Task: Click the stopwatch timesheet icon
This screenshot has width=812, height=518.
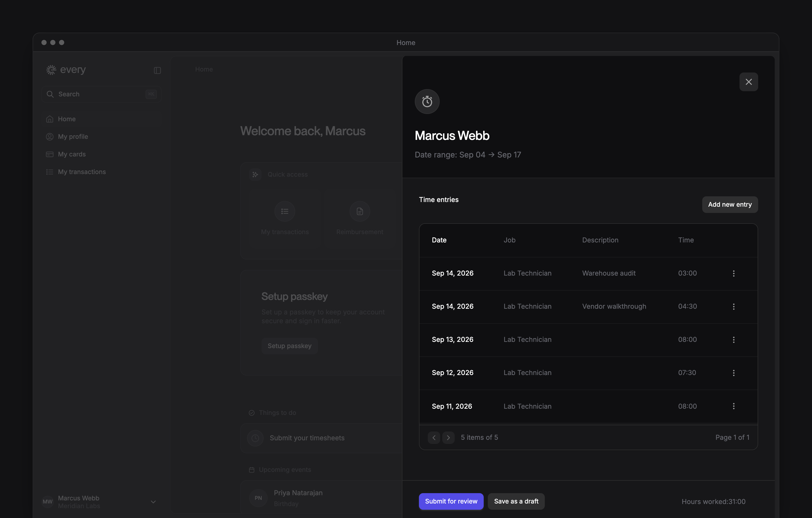Action: [x=427, y=102]
